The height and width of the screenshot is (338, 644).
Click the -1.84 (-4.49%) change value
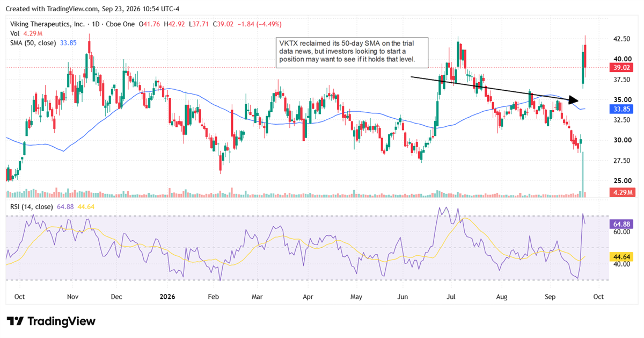pyautogui.click(x=260, y=24)
